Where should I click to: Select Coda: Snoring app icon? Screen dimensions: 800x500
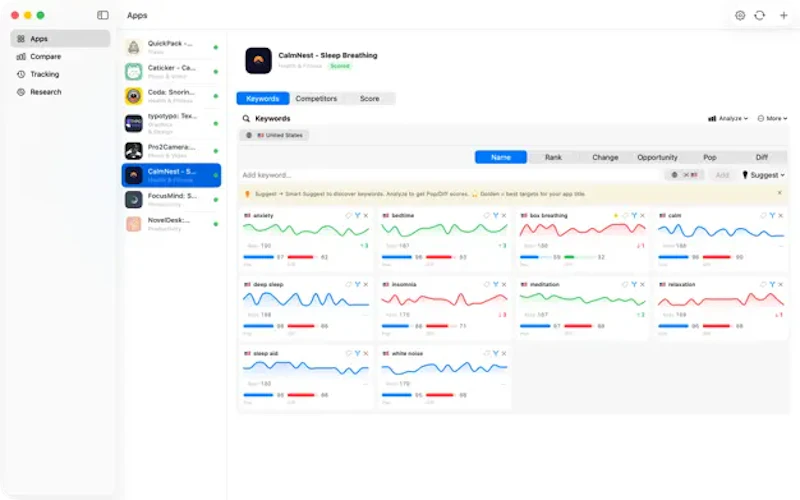point(134,96)
